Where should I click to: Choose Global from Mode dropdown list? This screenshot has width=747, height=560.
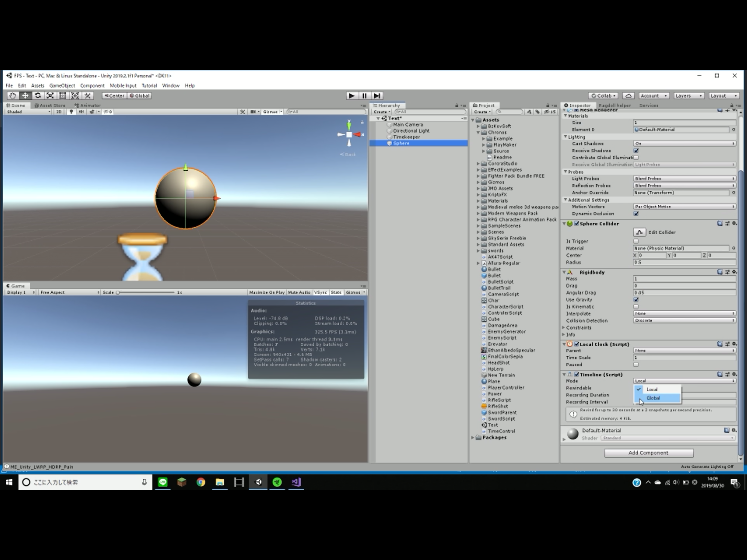tap(653, 398)
